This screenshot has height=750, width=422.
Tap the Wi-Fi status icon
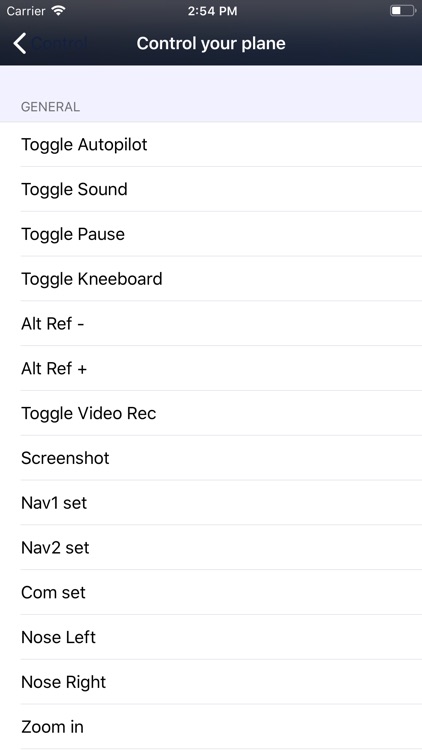[58, 11]
